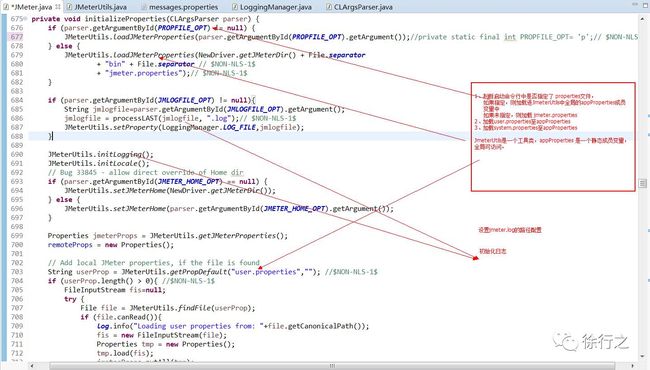
Task: Click the horizontal scrollbar right arrow
Action: click(633, 366)
